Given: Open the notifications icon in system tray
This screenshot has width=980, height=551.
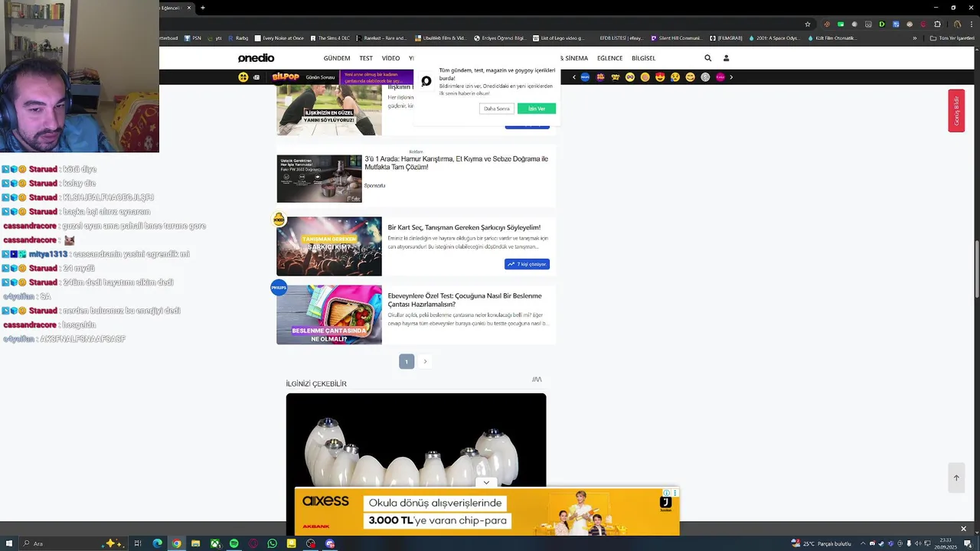Looking at the screenshot, I should click(968, 543).
